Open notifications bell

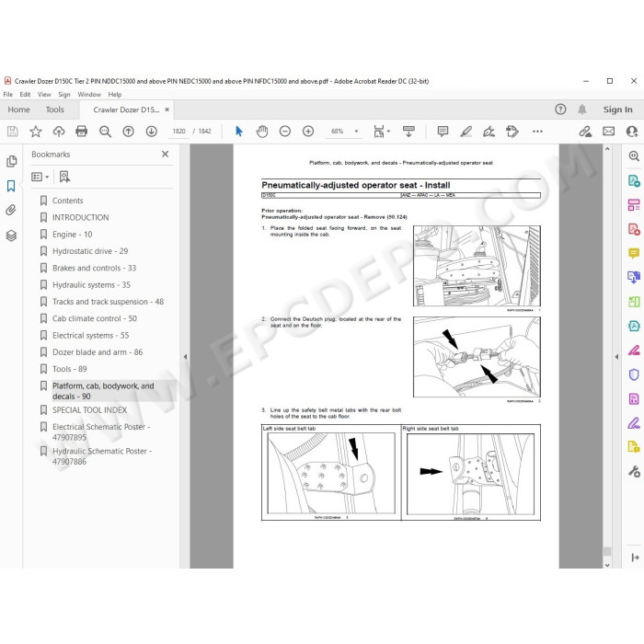point(582,109)
